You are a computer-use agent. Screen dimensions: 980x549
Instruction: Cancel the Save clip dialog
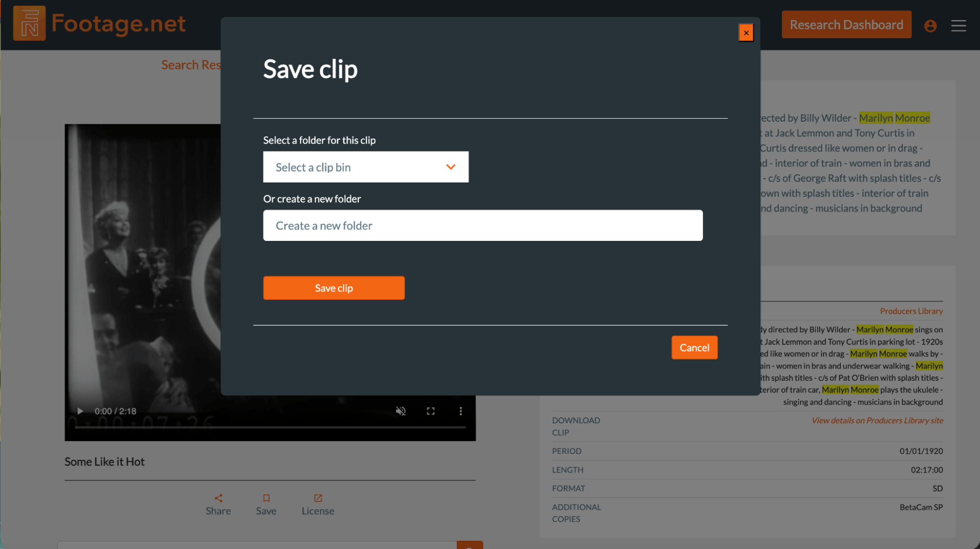(694, 347)
